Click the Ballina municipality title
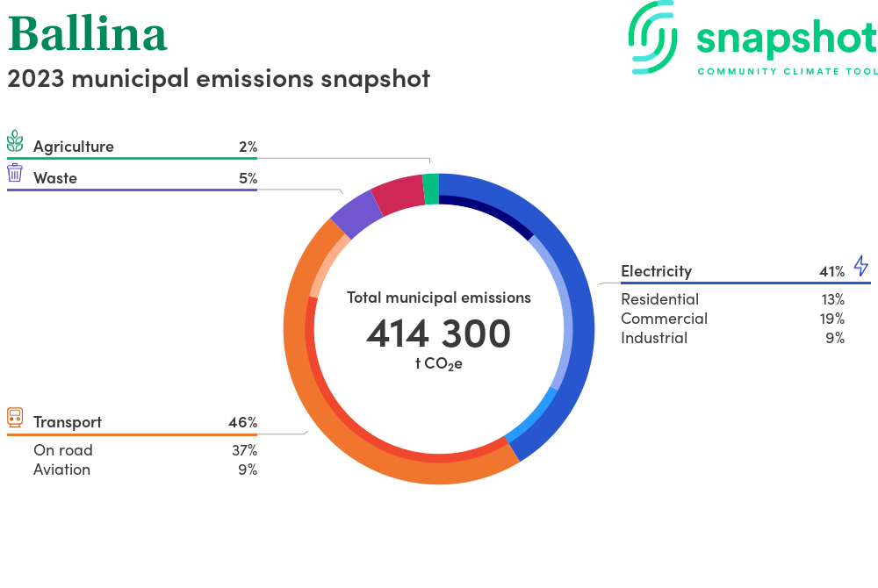The height and width of the screenshot is (588, 878). pyautogui.click(x=87, y=34)
